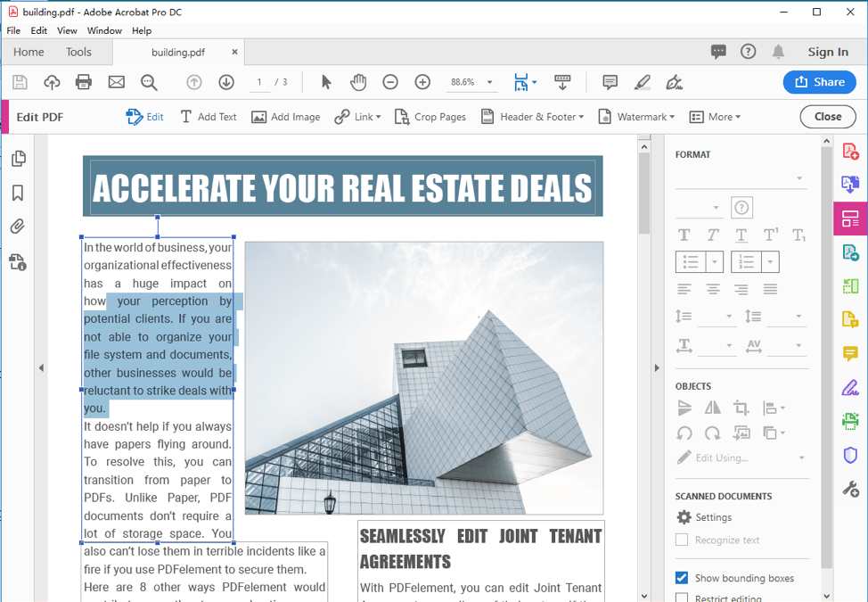Toggle italic text formatting

pyautogui.click(x=712, y=235)
